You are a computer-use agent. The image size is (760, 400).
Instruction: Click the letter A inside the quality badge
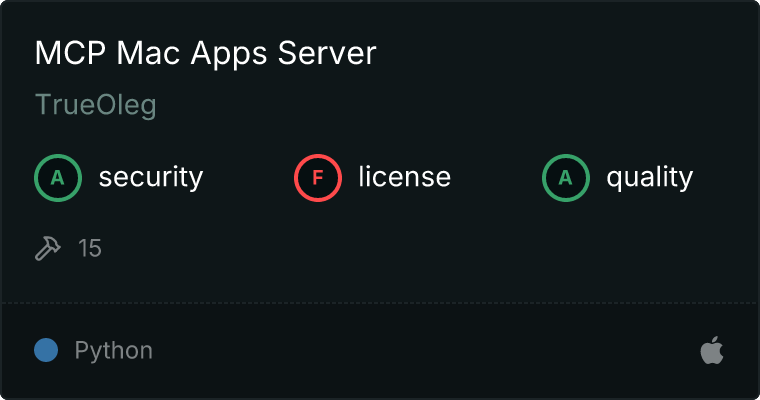click(x=566, y=178)
